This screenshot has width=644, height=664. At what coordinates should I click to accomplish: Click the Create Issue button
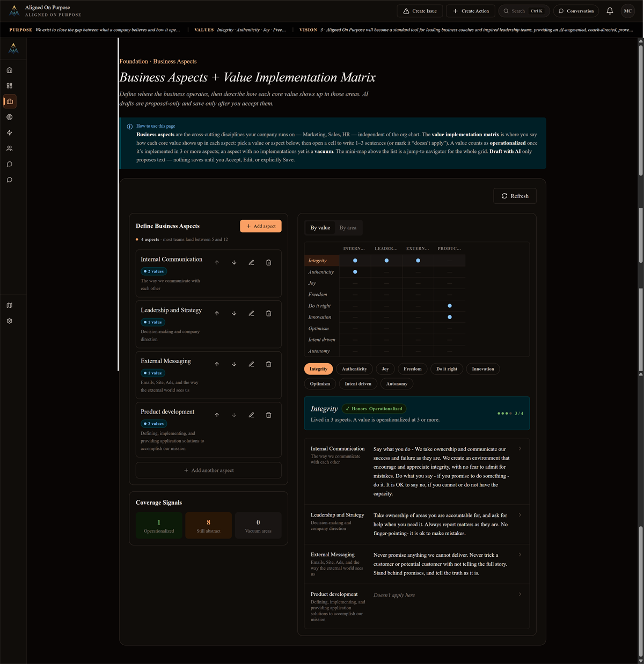pos(420,11)
